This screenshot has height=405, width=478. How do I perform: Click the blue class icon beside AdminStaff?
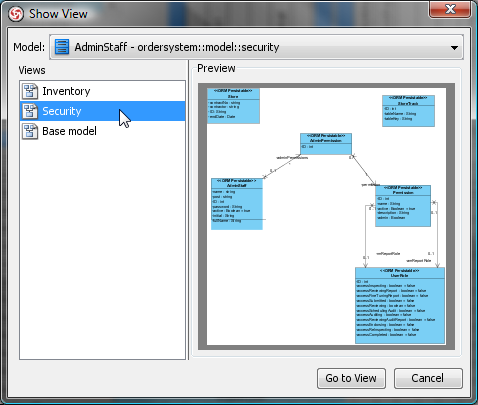point(62,47)
